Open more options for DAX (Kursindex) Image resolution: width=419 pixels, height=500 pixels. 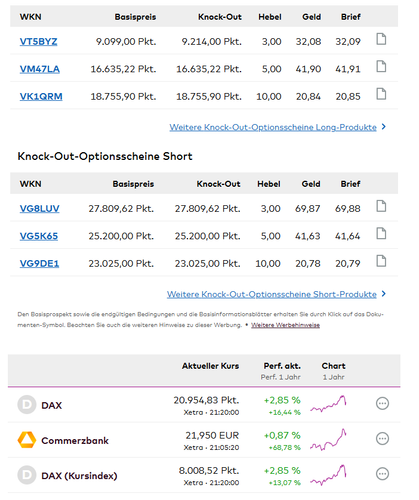tap(382, 474)
